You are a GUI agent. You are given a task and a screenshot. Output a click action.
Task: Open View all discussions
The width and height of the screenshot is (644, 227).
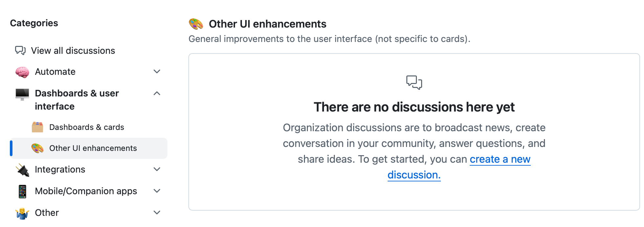(73, 51)
